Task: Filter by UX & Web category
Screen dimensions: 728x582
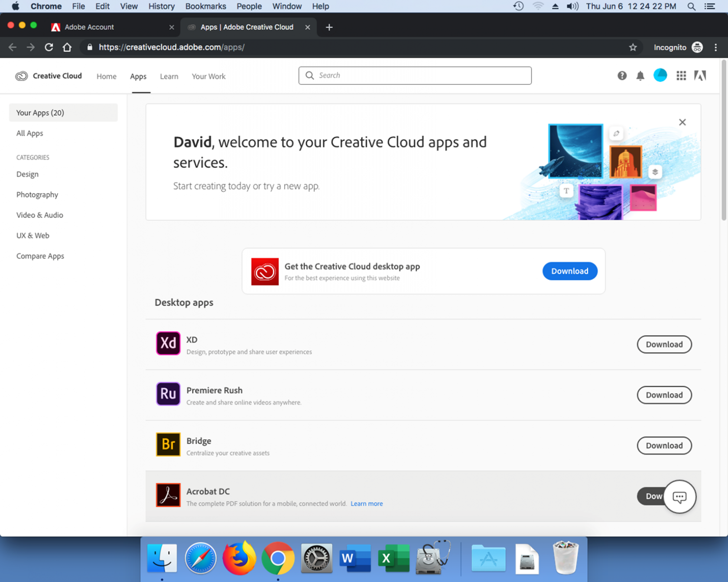Action: pos(33,236)
